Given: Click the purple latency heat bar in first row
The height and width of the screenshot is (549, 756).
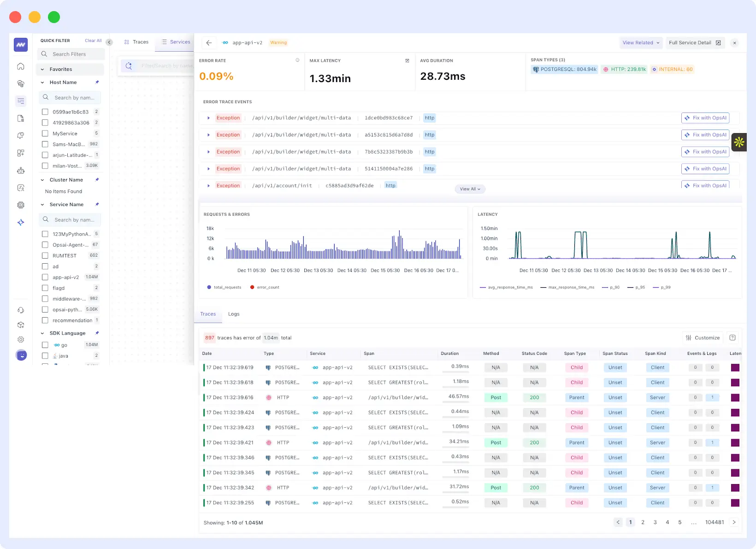Looking at the screenshot, I should [x=735, y=367].
